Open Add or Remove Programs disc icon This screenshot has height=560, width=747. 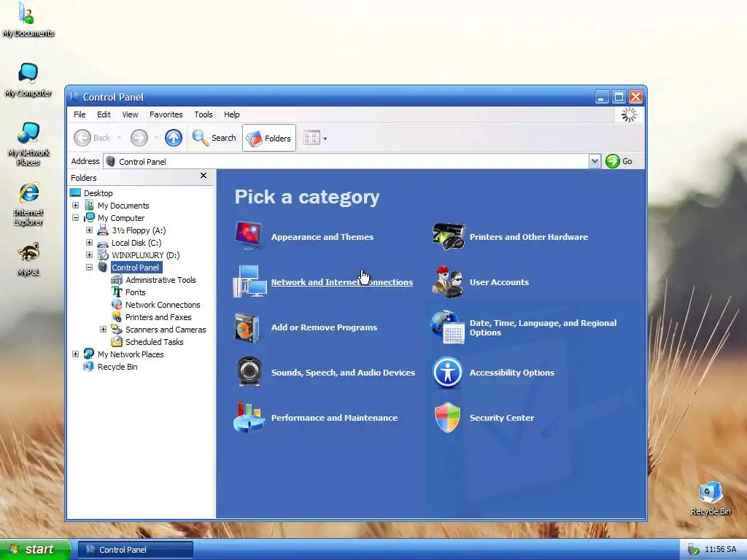[x=247, y=327]
